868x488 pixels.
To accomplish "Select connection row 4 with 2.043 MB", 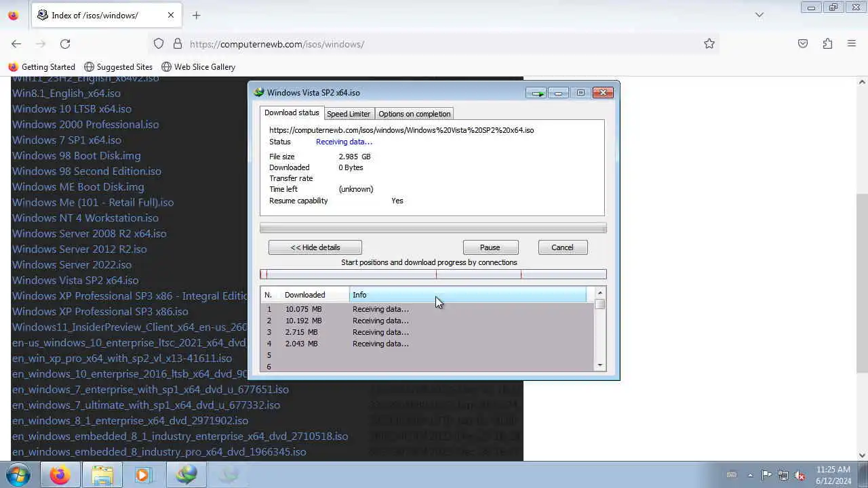I will point(427,344).
